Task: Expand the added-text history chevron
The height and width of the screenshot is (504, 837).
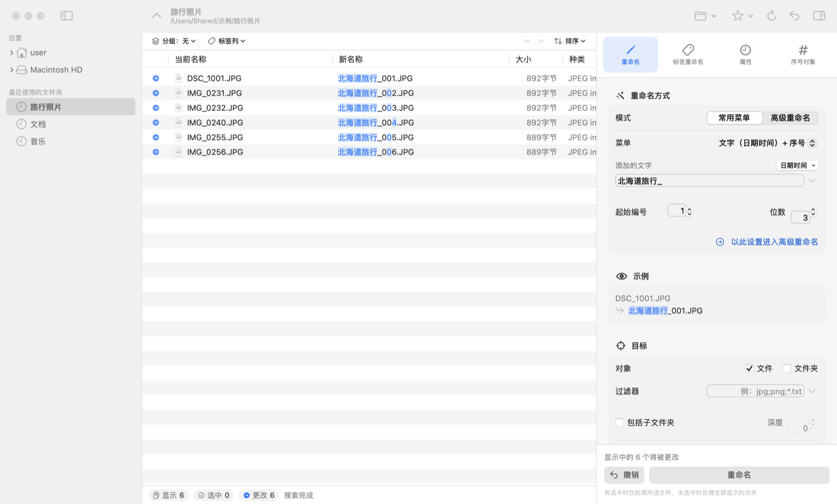Action: pyautogui.click(x=812, y=181)
